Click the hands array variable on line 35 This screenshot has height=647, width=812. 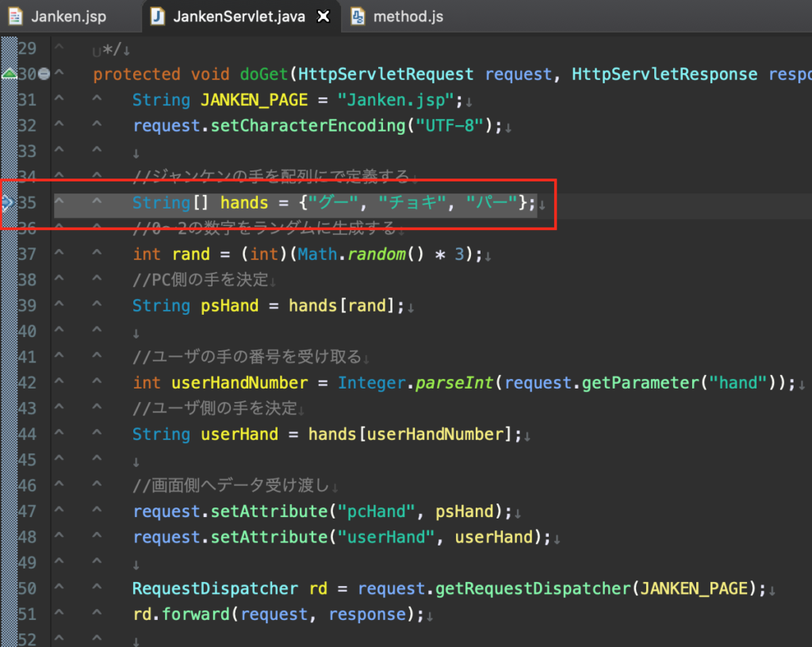[x=244, y=202]
